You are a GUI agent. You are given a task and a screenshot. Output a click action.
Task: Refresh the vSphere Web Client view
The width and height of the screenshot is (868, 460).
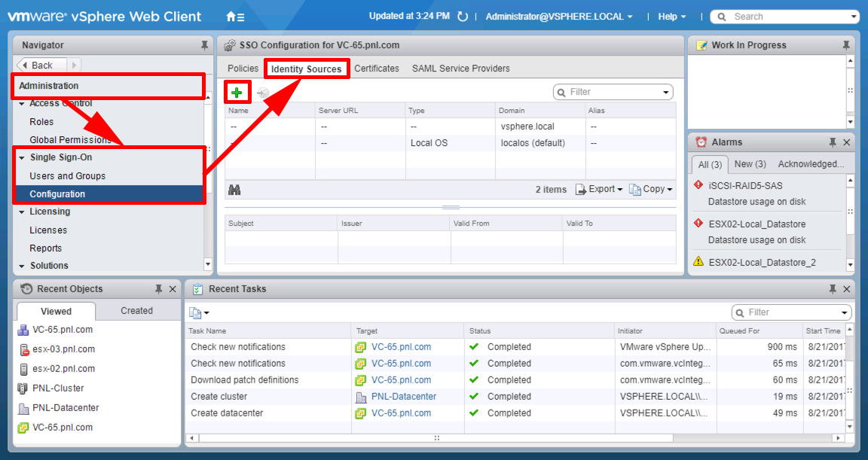point(463,17)
